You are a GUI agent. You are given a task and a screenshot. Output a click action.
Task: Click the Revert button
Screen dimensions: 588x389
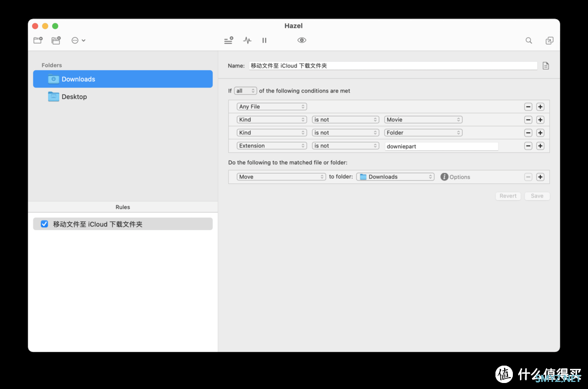pyautogui.click(x=508, y=196)
